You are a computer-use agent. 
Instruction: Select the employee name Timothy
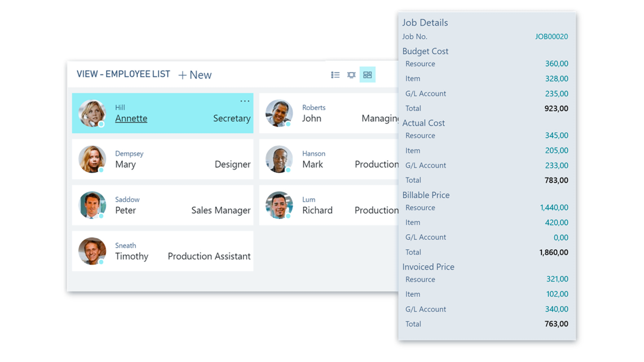pos(132,256)
